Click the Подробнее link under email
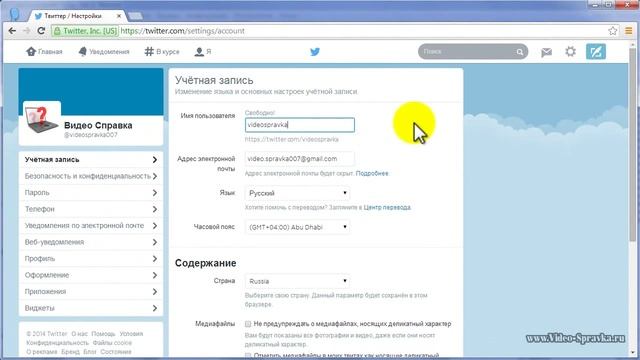 click(x=372, y=173)
